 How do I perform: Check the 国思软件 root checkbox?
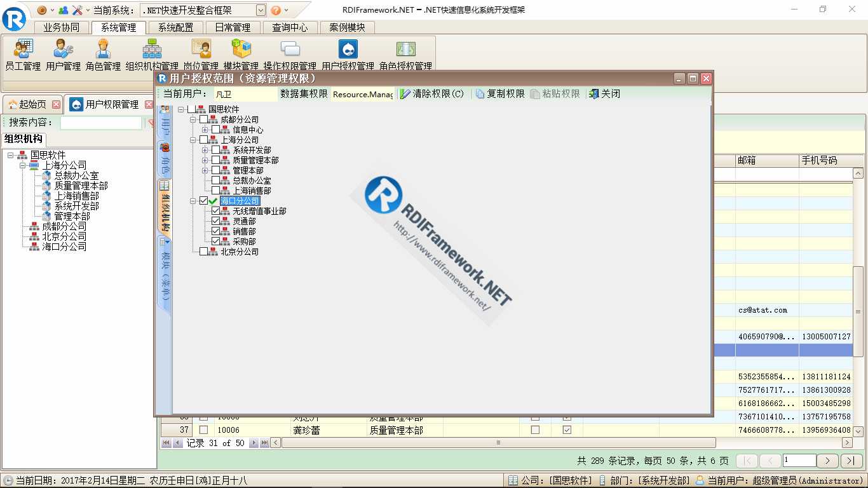coord(191,109)
